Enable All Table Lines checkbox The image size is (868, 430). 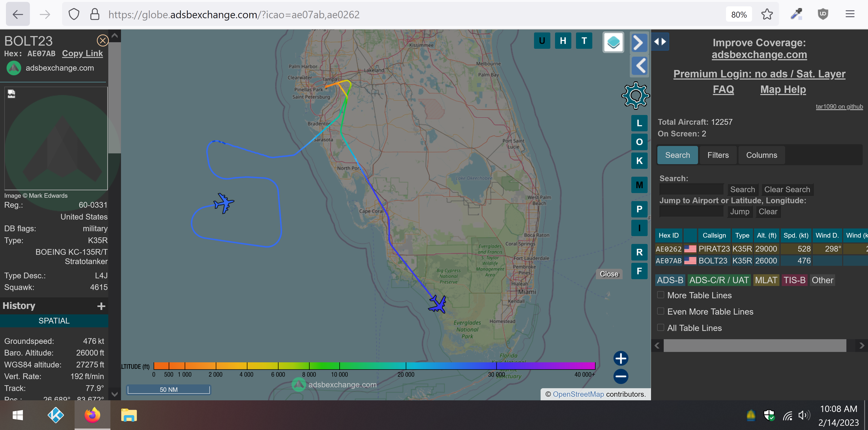coord(661,327)
